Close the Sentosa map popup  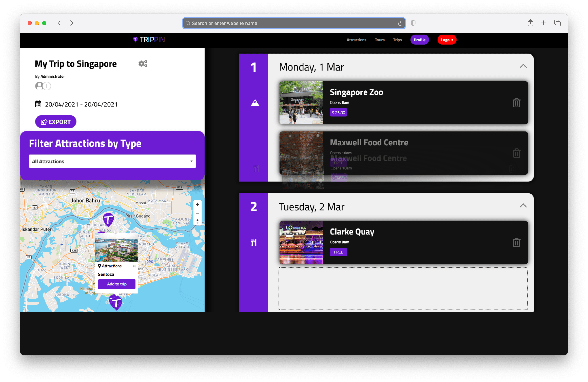click(134, 266)
